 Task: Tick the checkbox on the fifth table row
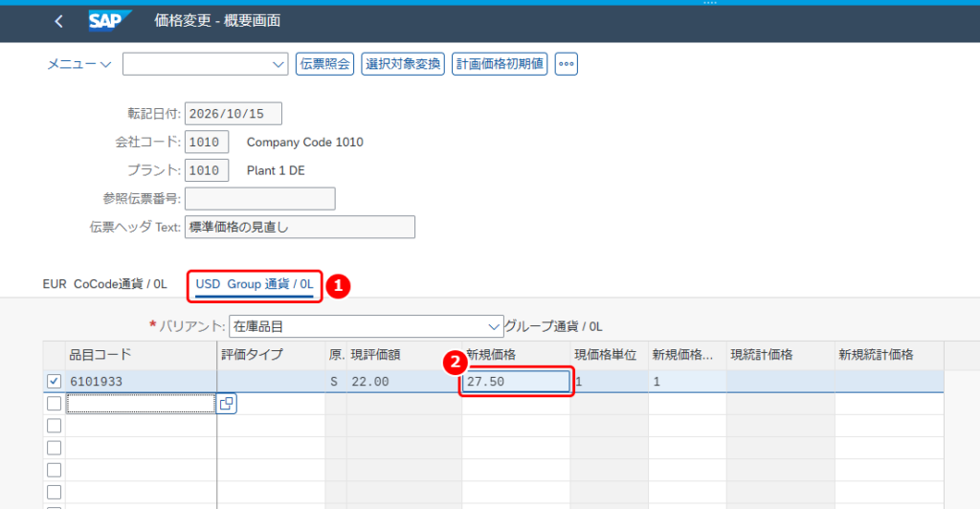pyautogui.click(x=55, y=470)
